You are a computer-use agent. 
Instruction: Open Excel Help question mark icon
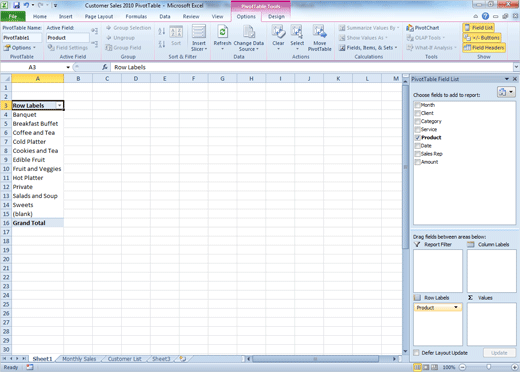(485, 16)
